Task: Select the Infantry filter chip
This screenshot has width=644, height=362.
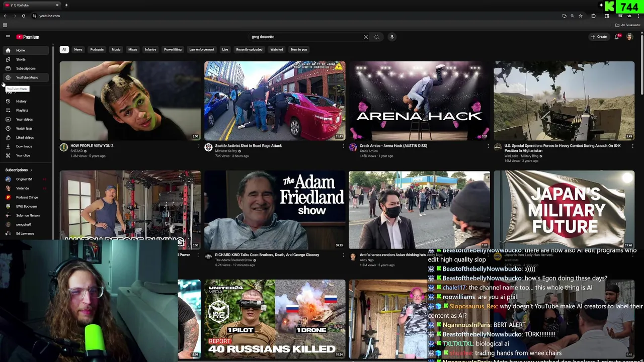Action: pyautogui.click(x=150, y=49)
